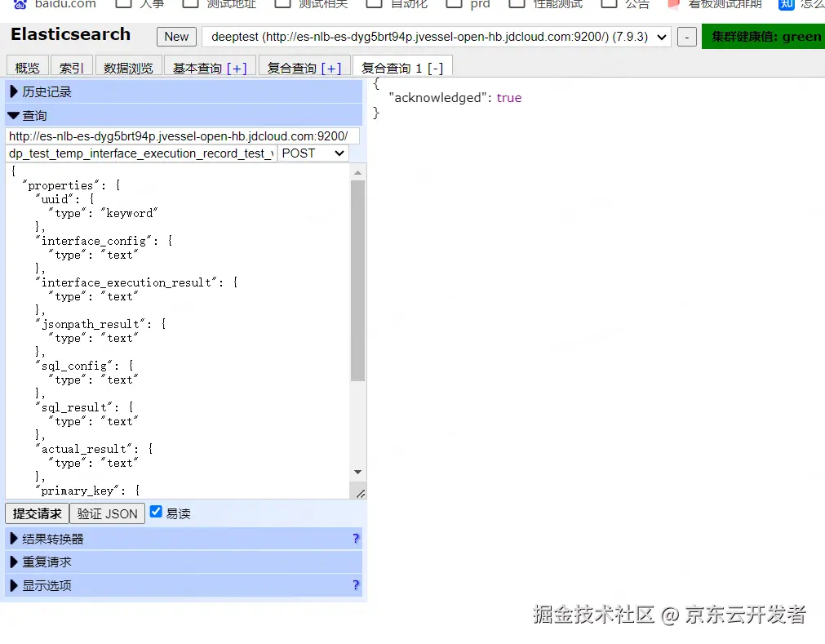Submit the request with 提交请求

[x=38, y=513]
